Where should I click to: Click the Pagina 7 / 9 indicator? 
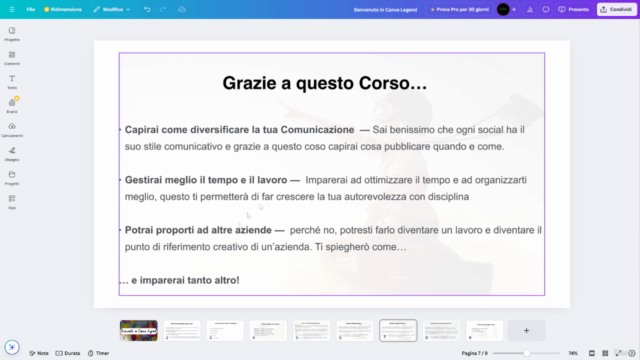click(474, 353)
